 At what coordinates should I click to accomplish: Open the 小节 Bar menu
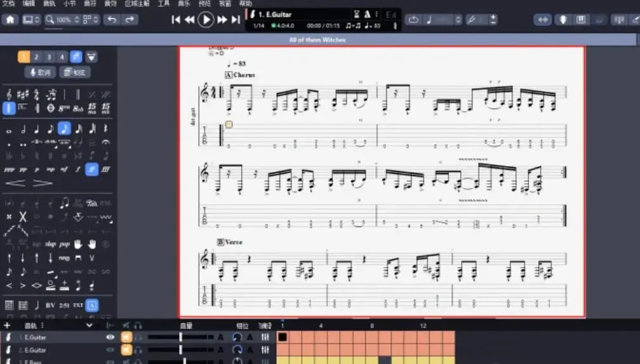69,3
